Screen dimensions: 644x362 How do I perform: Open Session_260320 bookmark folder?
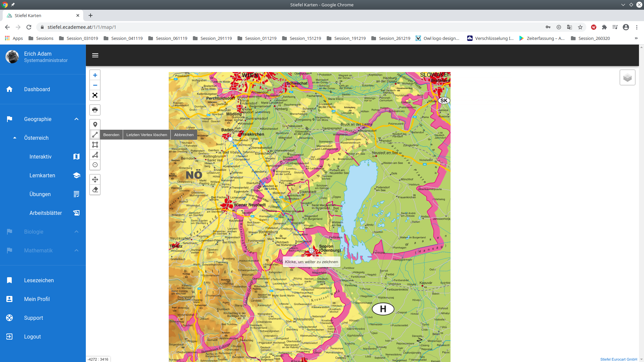(x=590, y=38)
